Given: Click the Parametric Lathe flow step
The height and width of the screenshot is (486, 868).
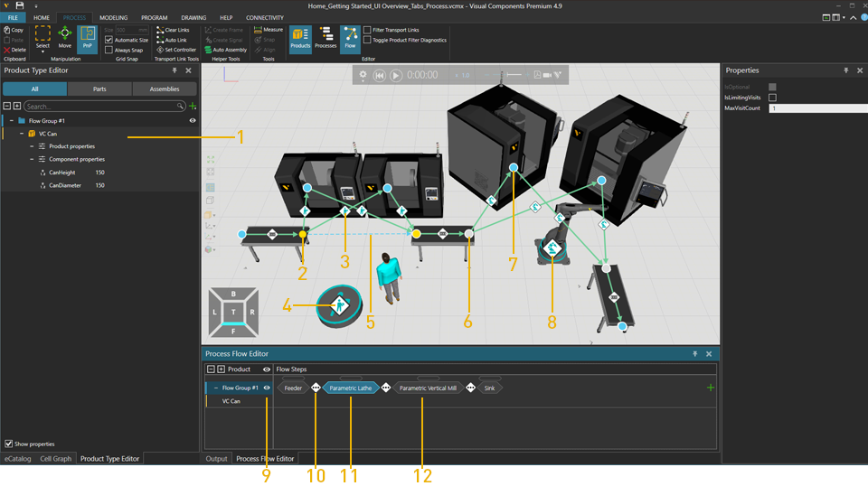Looking at the screenshot, I should click(x=351, y=388).
